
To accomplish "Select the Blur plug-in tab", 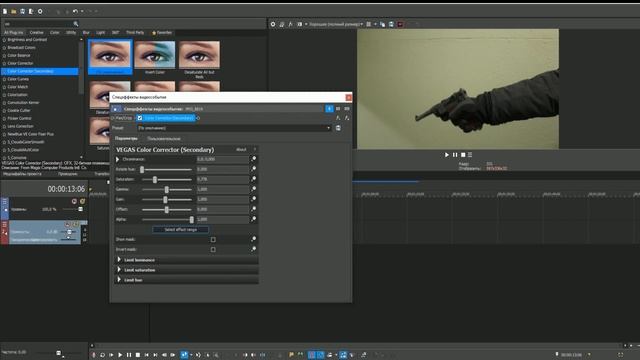I will pyautogui.click(x=86, y=32).
